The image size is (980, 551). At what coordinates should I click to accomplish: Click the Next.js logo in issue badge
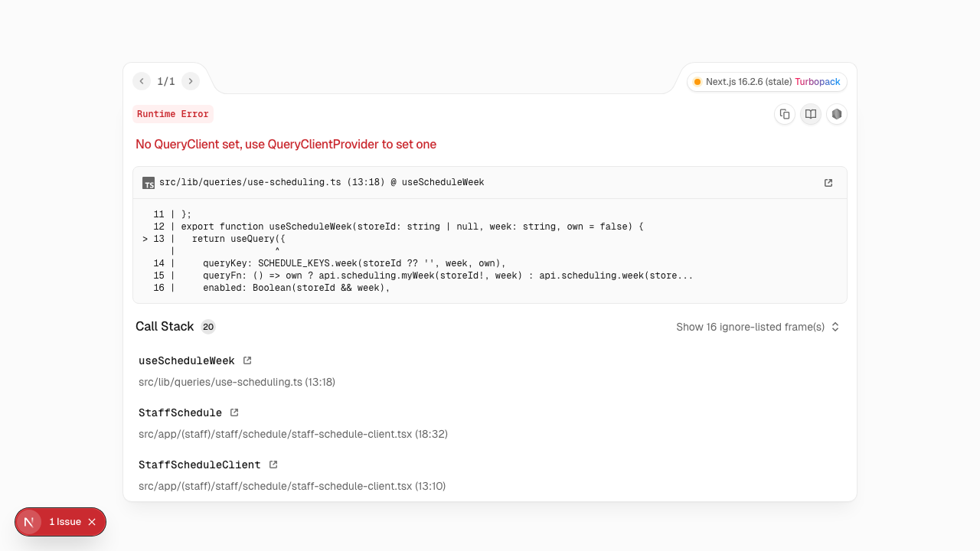click(29, 522)
